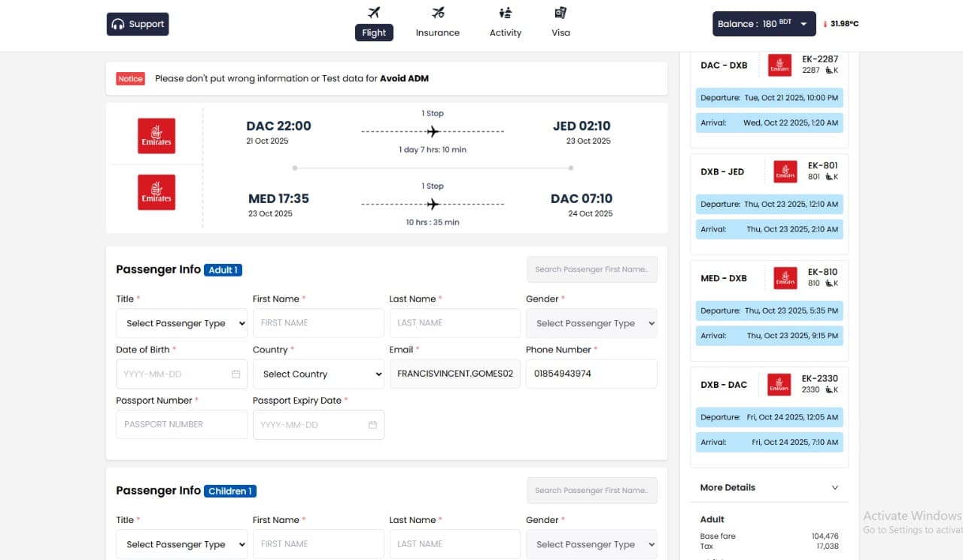Open the calendar icon for Passport Expiry Date
963x560 pixels.
372,425
